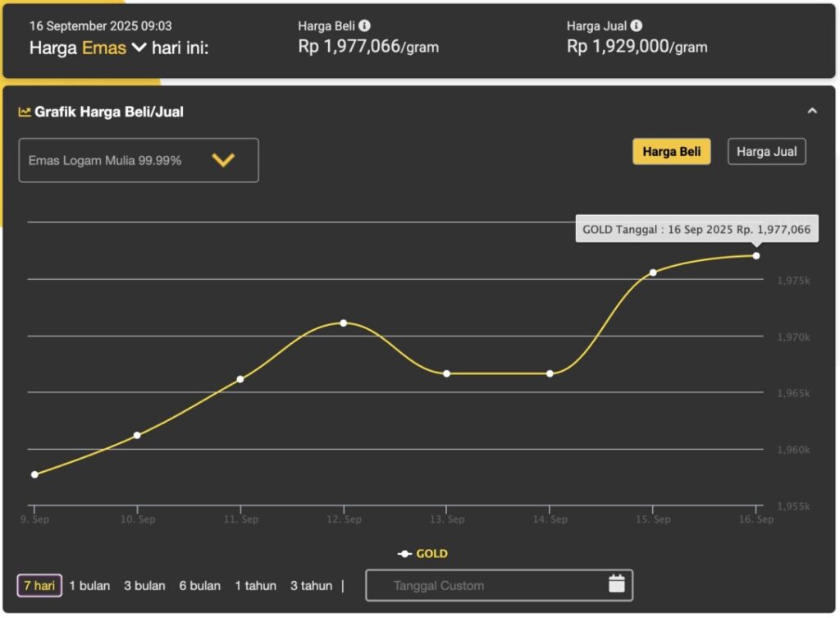Switch chart to Harga Jual
840x618 pixels.
(766, 152)
